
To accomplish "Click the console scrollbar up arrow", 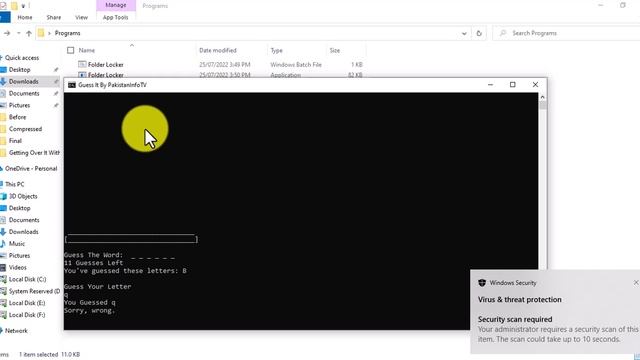I will (542, 97).
